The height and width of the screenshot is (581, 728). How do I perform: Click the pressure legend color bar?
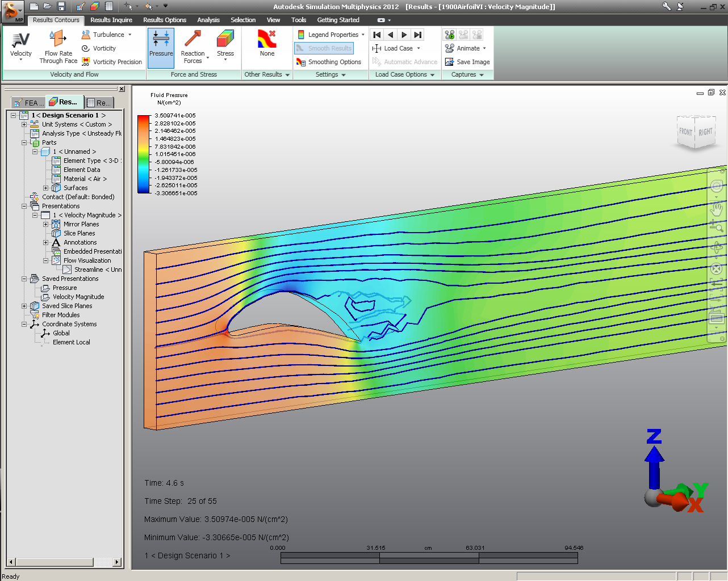tap(144, 154)
